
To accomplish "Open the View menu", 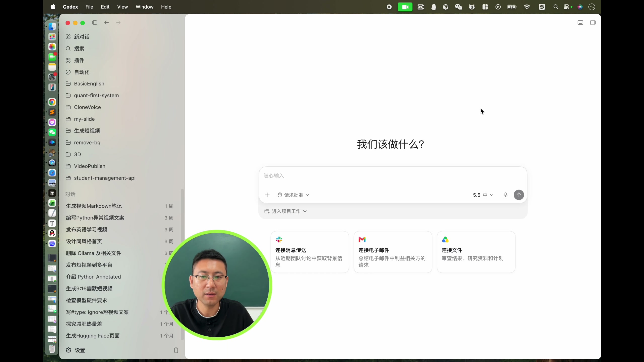I will click(123, 7).
